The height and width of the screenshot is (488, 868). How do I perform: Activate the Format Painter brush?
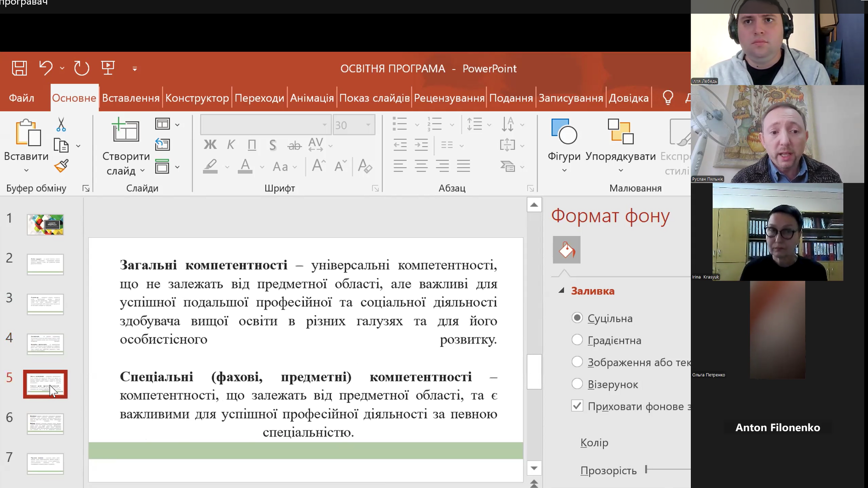tap(61, 166)
